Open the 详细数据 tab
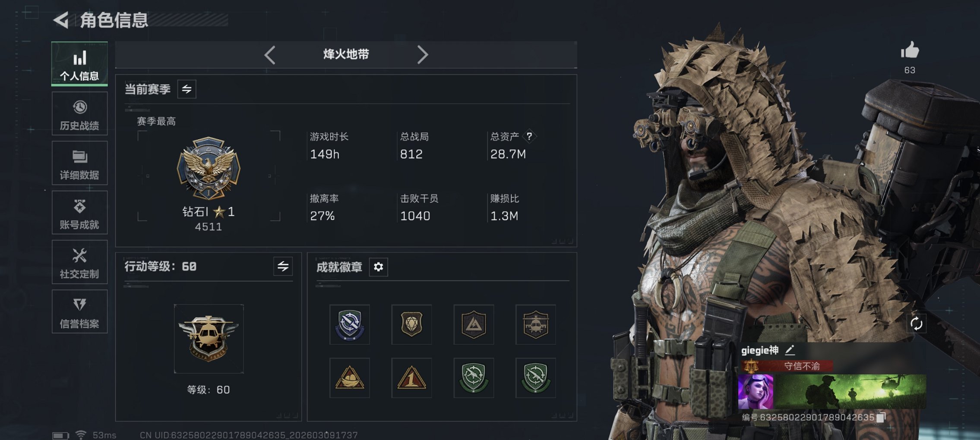 [x=79, y=163]
